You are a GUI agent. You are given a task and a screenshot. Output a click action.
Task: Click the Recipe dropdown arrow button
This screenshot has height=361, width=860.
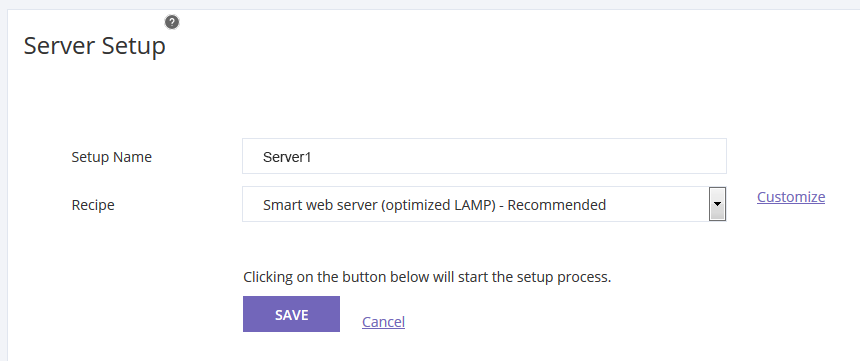pyautogui.click(x=717, y=204)
